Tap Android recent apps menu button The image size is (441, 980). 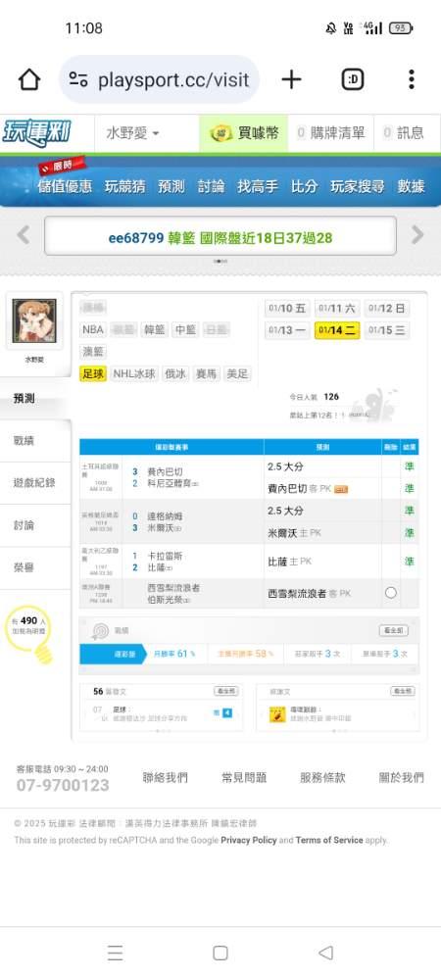click(x=115, y=953)
